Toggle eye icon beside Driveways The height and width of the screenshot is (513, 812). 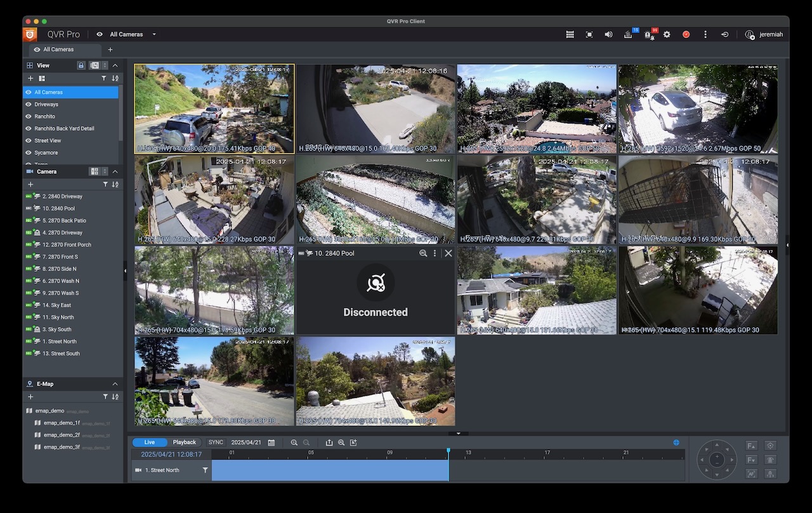pos(29,104)
